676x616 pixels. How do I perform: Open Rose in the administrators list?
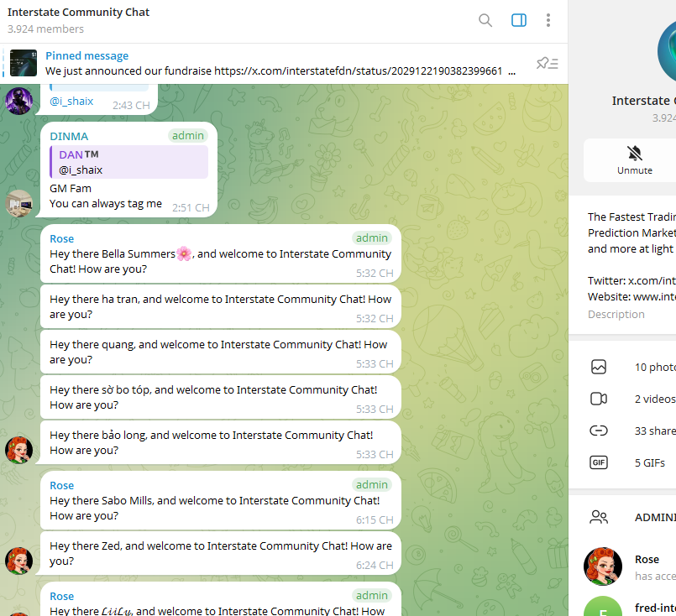click(630, 566)
